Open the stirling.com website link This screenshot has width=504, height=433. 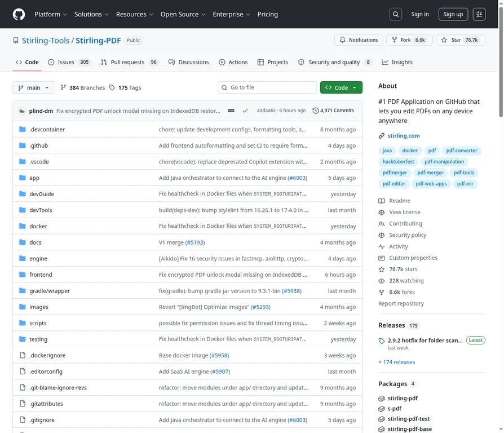(x=404, y=136)
